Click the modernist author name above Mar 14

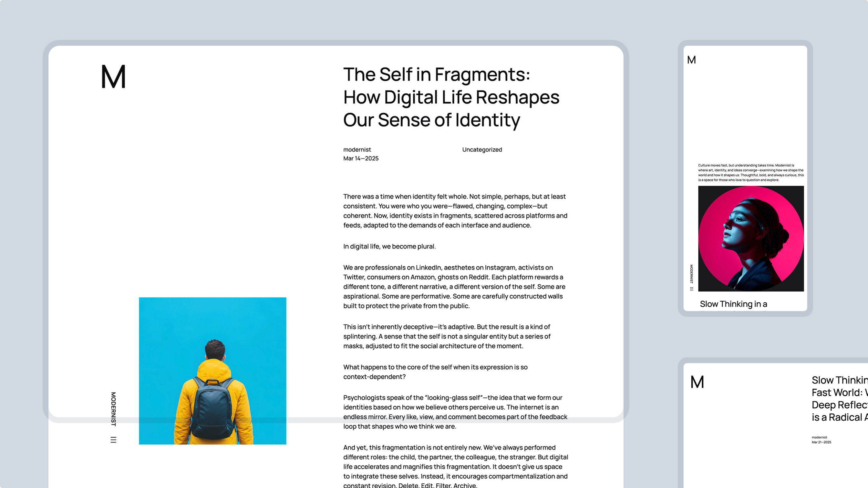(357, 149)
